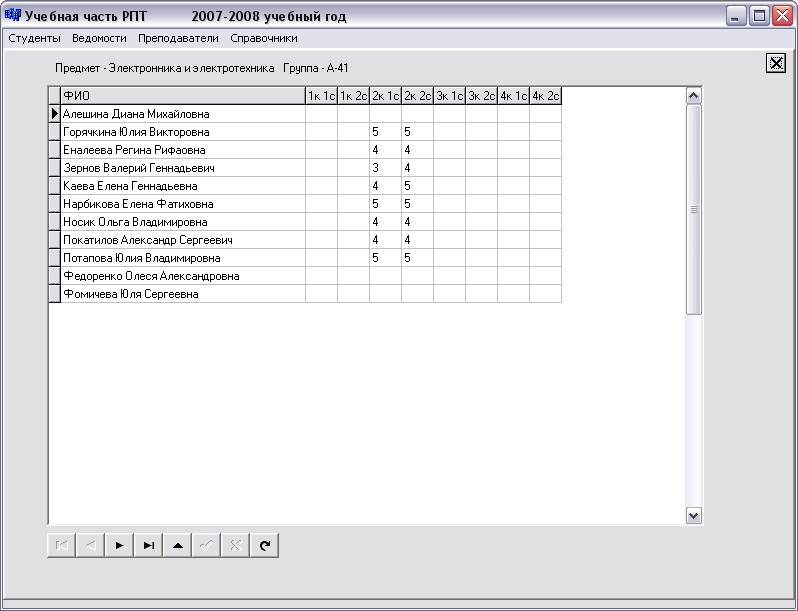Image resolution: width=798 pixels, height=611 pixels.
Task: Jump to the last record in navigator
Action: coord(148,545)
